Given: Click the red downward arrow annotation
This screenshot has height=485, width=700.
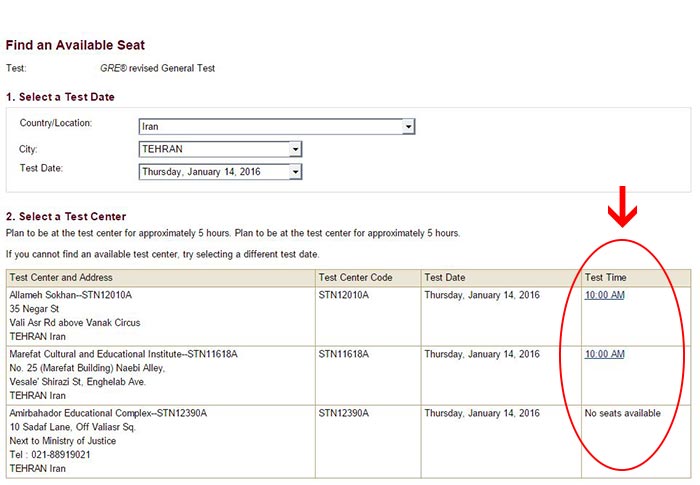Looking at the screenshot, I should click(623, 205).
